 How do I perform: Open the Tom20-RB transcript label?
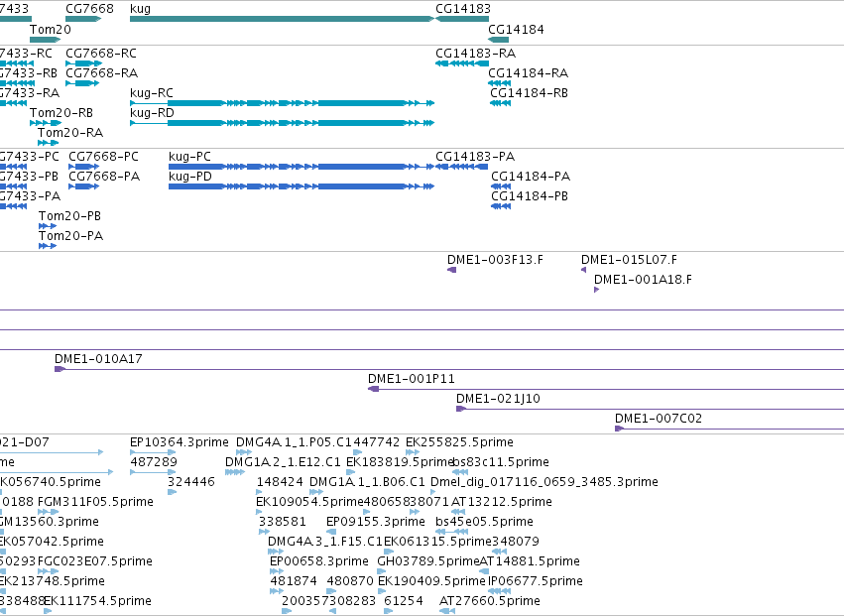pyautogui.click(x=61, y=112)
